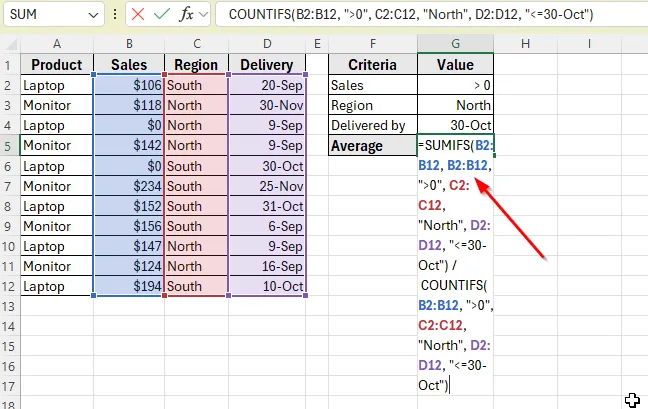Select Region criteria label in F3
This screenshot has height=409, width=648.
pyautogui.click(x=373, y=105)
